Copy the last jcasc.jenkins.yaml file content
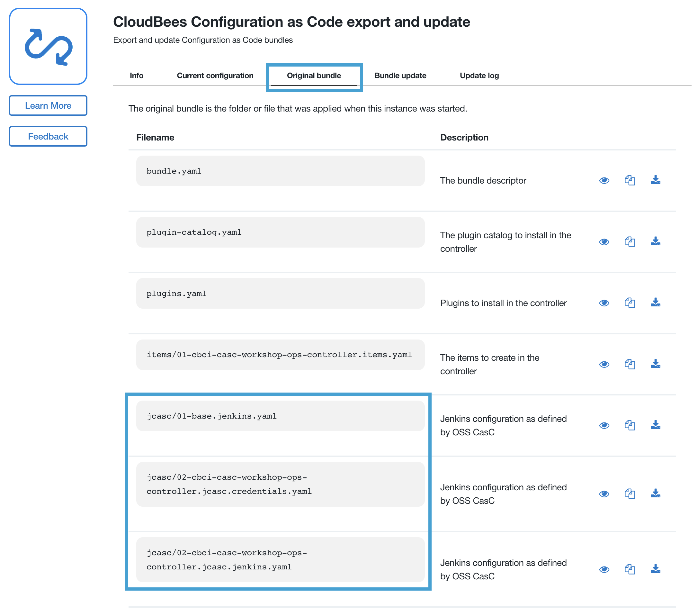698x616 pixels. 630,569
